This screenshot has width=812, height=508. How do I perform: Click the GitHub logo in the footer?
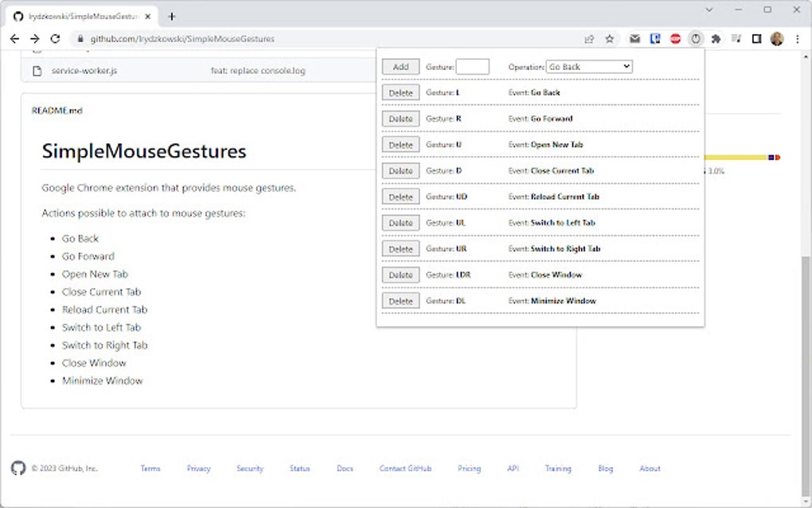18,468
